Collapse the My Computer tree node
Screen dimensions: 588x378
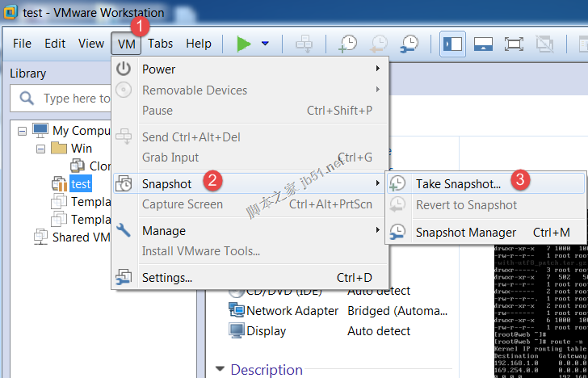pos(23,130)
